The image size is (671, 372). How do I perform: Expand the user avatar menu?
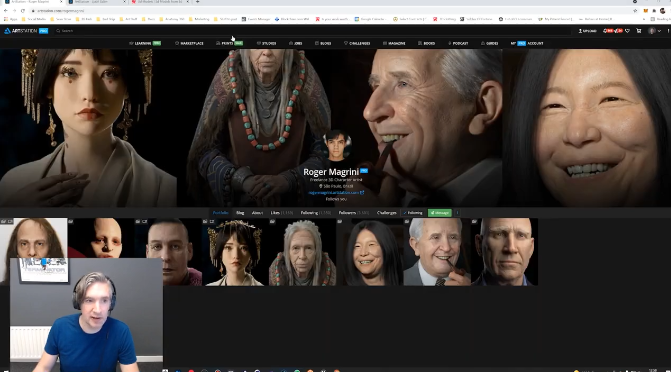pos(654,31)
